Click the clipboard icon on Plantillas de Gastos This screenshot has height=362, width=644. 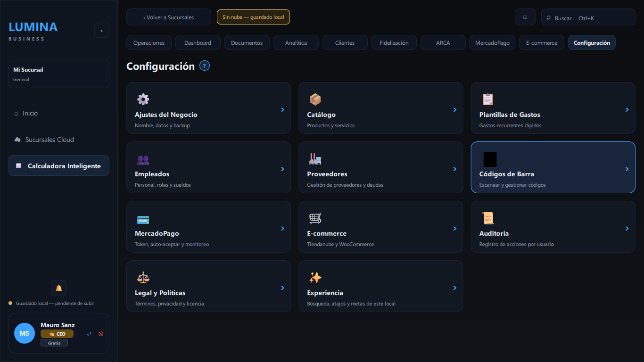[487, 99]
